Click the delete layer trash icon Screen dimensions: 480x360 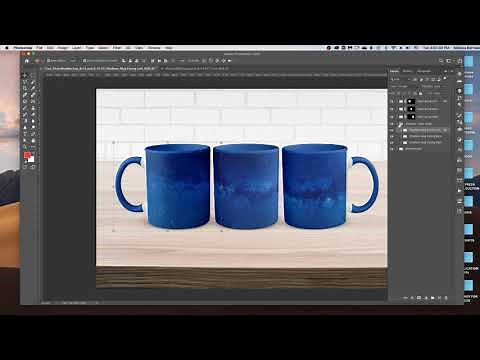[446, 298]
